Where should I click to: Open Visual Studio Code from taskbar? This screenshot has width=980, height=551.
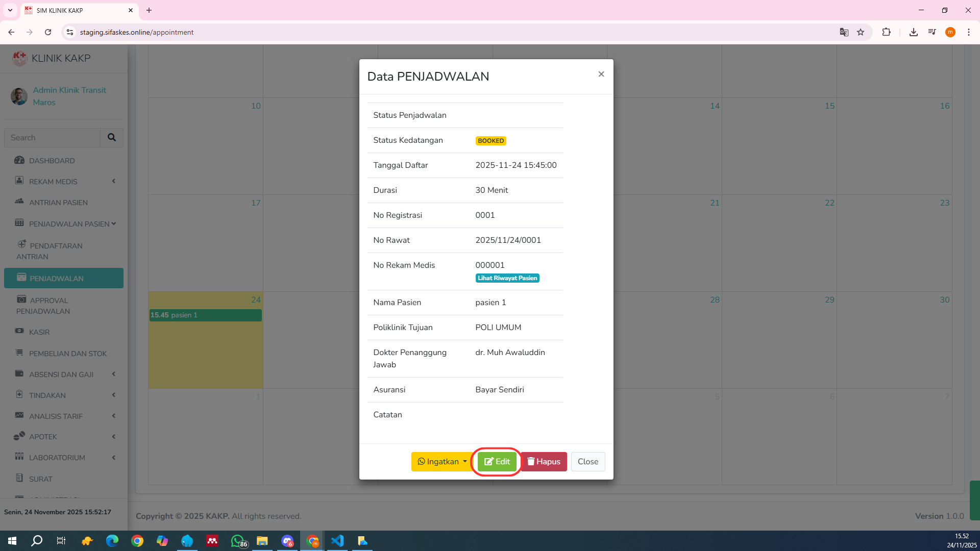(x=337, y=541)
